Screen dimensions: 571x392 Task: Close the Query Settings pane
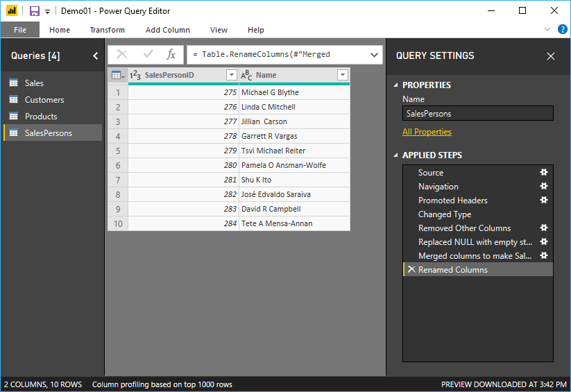tap(551, 56)
